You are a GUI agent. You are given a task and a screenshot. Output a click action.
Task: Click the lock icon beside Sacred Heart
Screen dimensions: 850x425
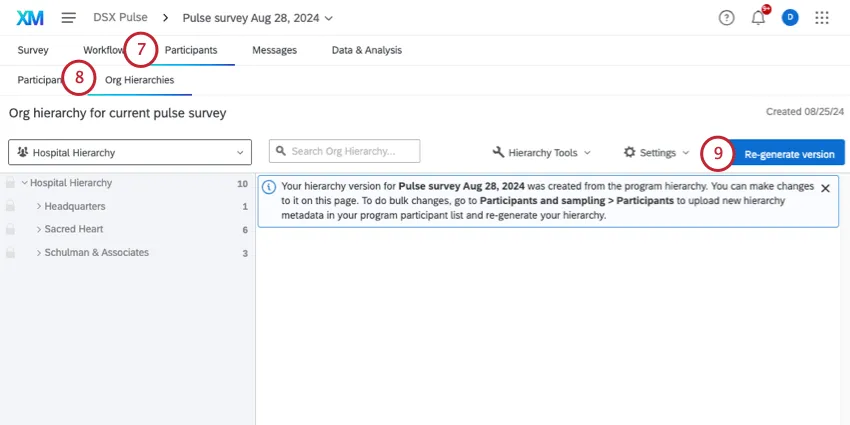click(10, 230)
